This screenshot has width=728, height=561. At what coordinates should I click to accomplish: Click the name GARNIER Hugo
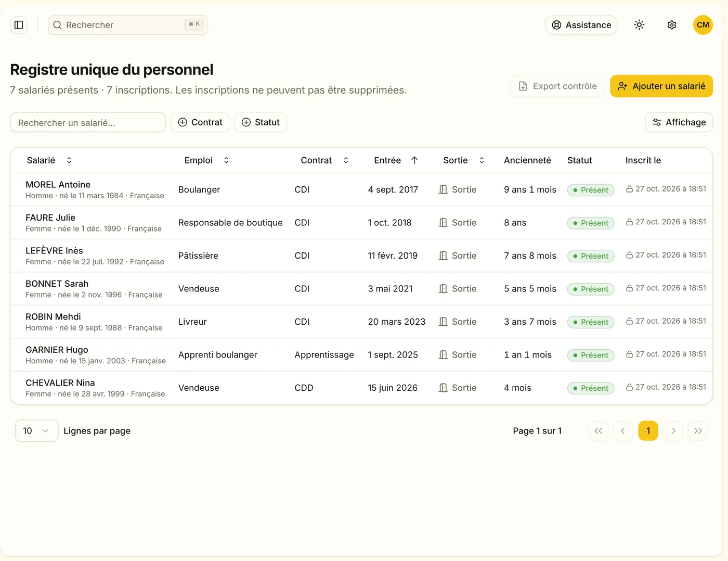(x=57, y=350)
